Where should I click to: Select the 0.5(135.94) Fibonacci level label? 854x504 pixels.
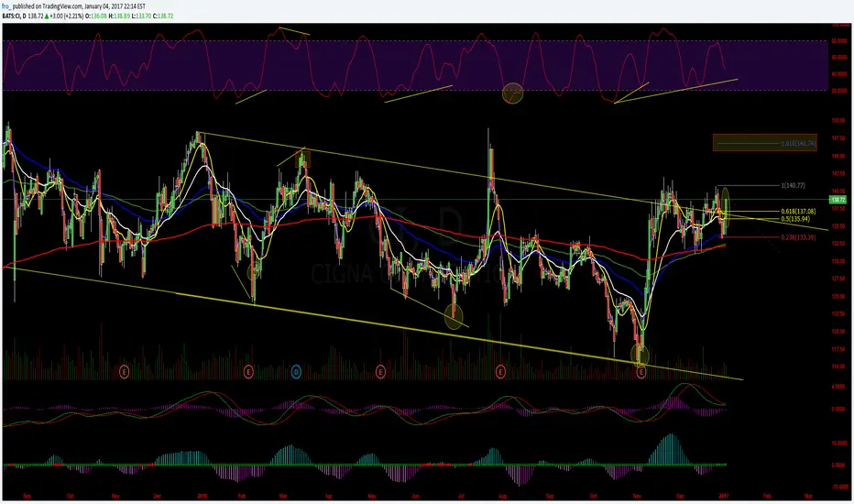tap(795, 219)
